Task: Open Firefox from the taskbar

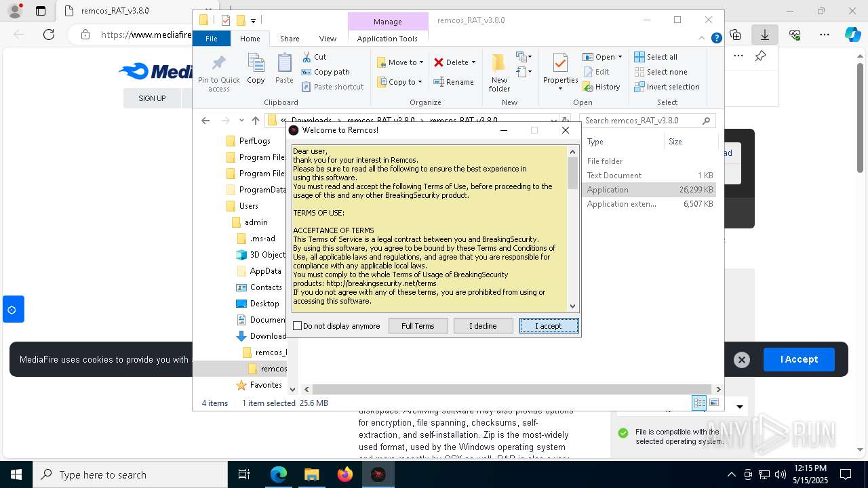Action: 345,474
